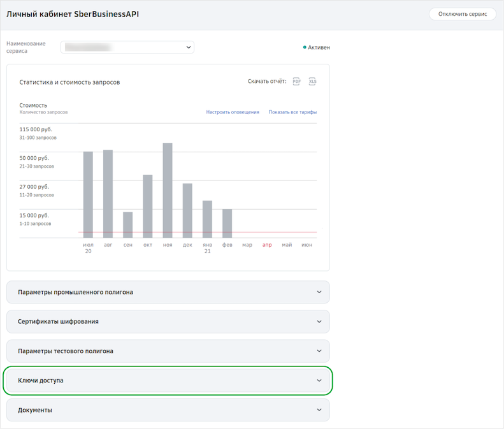Download the report as XLS
Image resolution: width=504 pixels, height=429 pixels.
pyautogui.click(x=312, y=82)
